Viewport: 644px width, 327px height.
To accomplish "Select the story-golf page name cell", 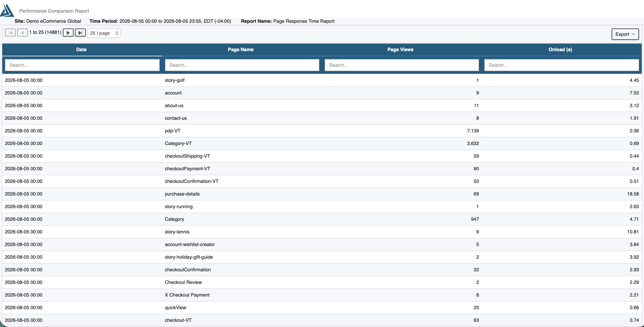I will (175, 80).
